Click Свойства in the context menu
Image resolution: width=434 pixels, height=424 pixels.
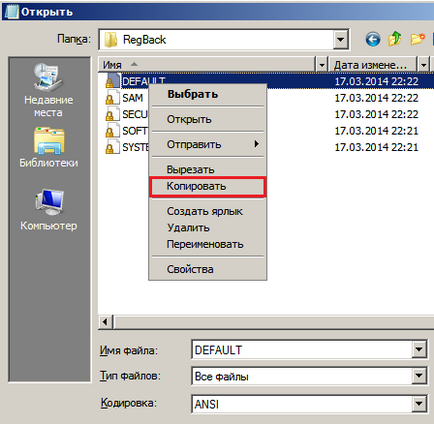208,269
